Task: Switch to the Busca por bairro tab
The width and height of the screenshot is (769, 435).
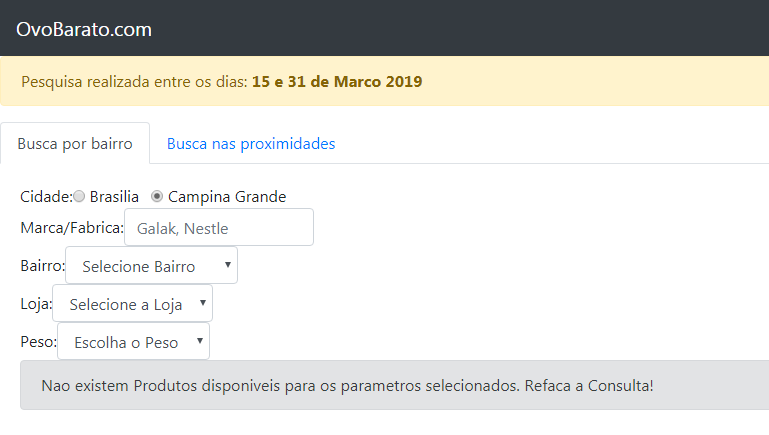Action: pyautogui.click(x=75, y=143)
